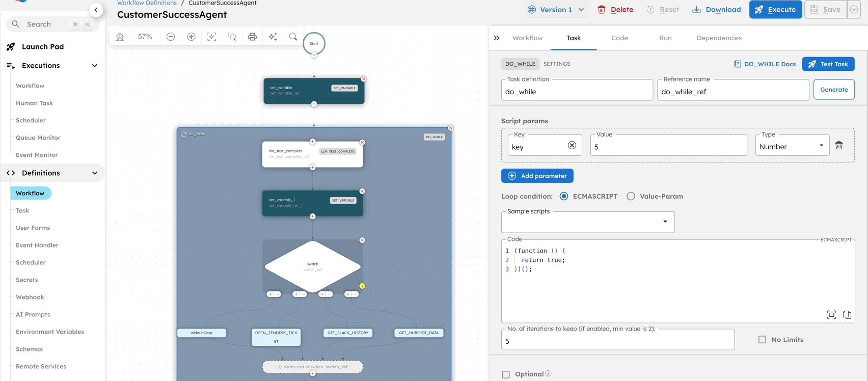Open the canvas search magnifier tool
Screen dimensions: 868x381
coord(293,37)
